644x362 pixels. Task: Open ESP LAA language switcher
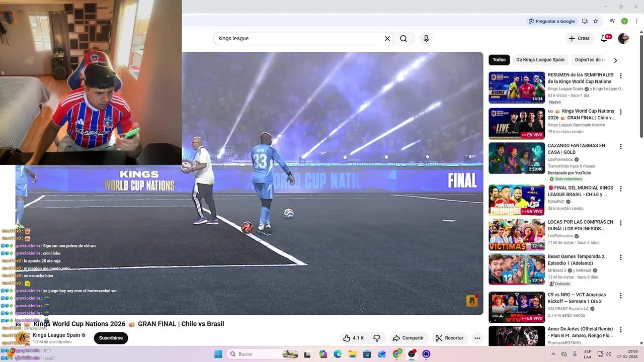coord(588,354)
